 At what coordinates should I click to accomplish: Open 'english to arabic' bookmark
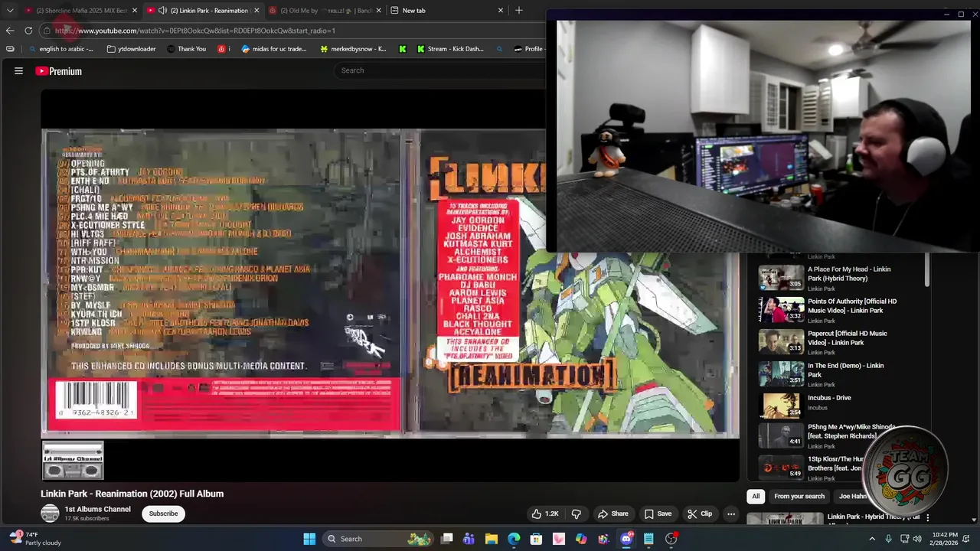coord(60,49)
